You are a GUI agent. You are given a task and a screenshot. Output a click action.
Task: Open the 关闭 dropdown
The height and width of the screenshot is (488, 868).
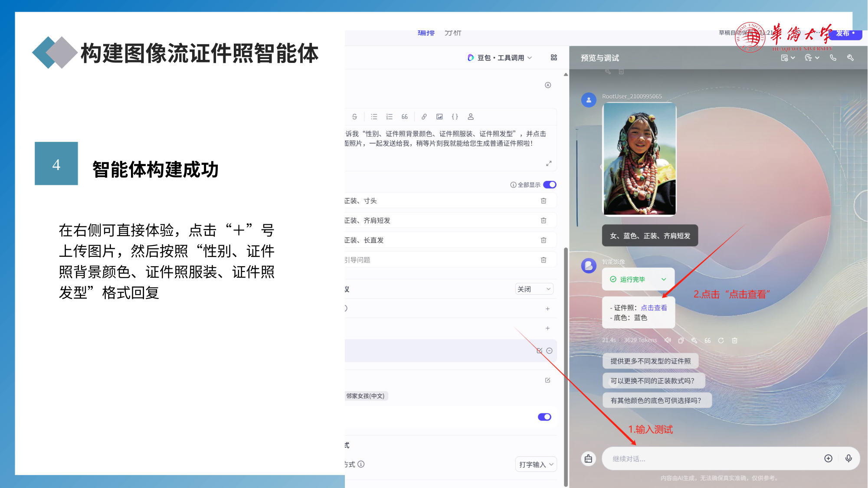[x=534, y=289]
